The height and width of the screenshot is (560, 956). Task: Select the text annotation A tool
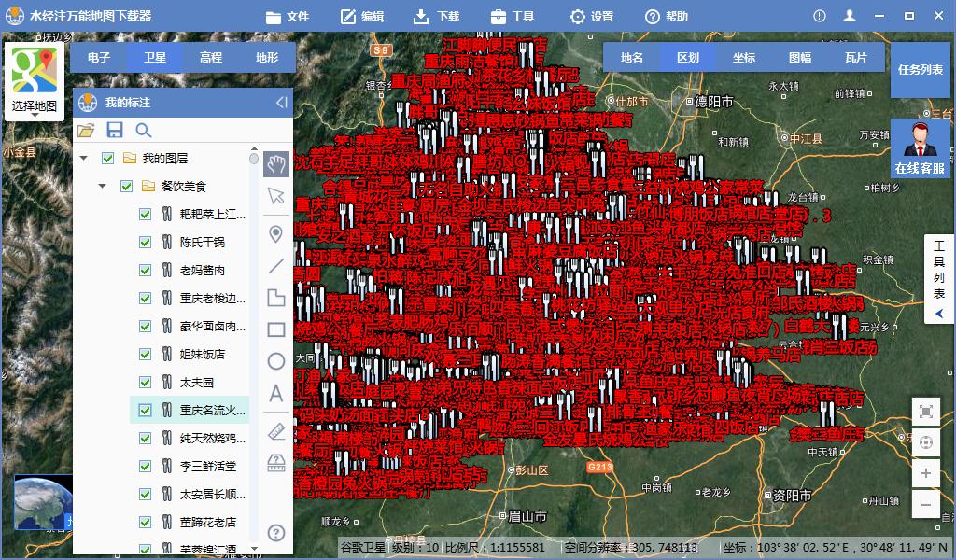click(x=276, y=394)
